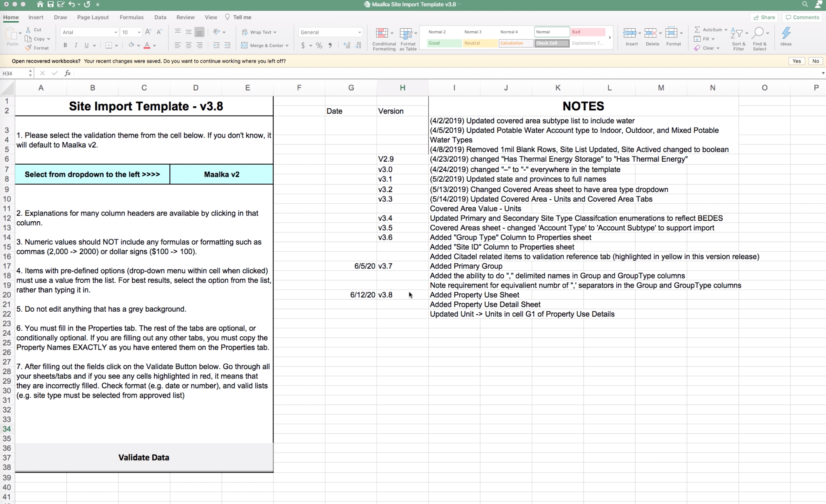Click the Format painter brush
The width and height of the screenshot is (826, 504).
37,48
